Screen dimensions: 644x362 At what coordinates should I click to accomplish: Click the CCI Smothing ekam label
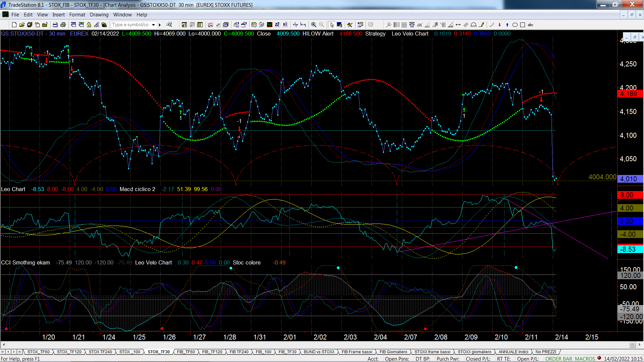point(25,263)
